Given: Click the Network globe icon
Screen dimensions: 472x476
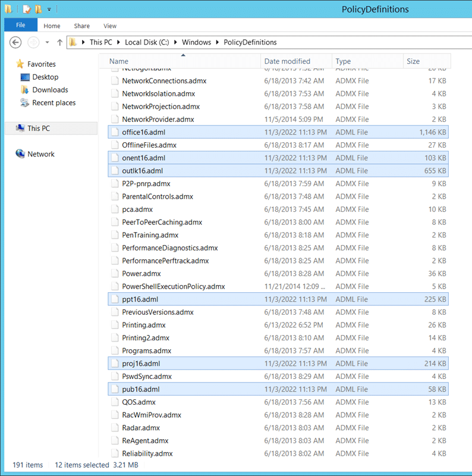Looking at the screenshot, I should (20, 154).
